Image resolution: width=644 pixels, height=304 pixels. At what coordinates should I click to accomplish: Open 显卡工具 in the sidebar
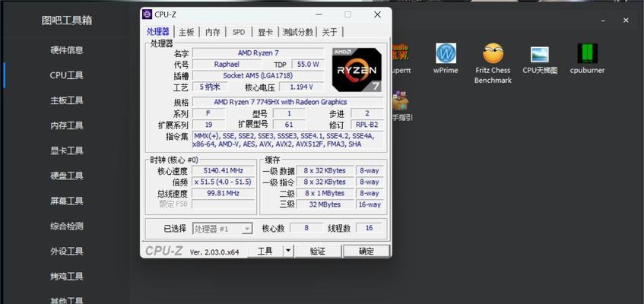(67, 150)
